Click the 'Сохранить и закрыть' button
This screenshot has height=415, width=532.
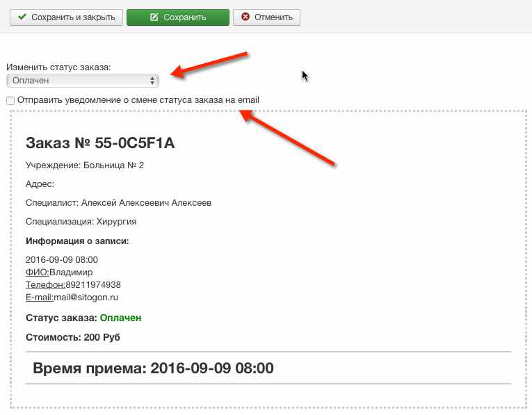click(66, 17)
